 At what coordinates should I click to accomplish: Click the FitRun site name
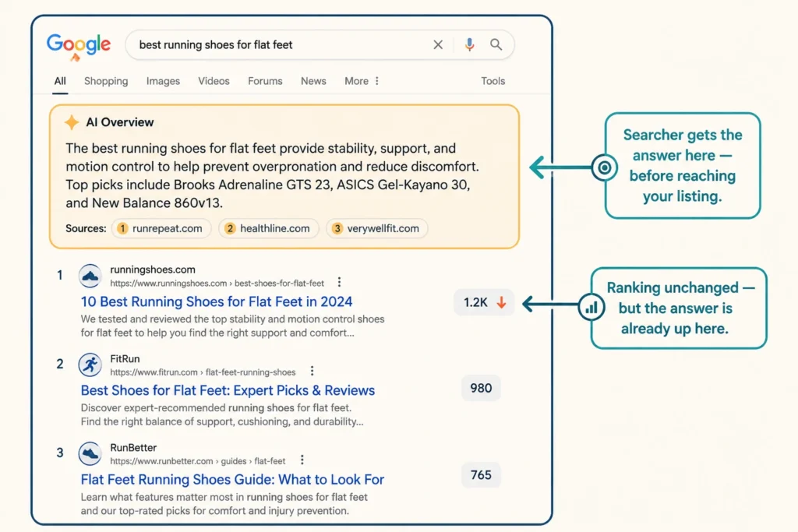point(125,358)
